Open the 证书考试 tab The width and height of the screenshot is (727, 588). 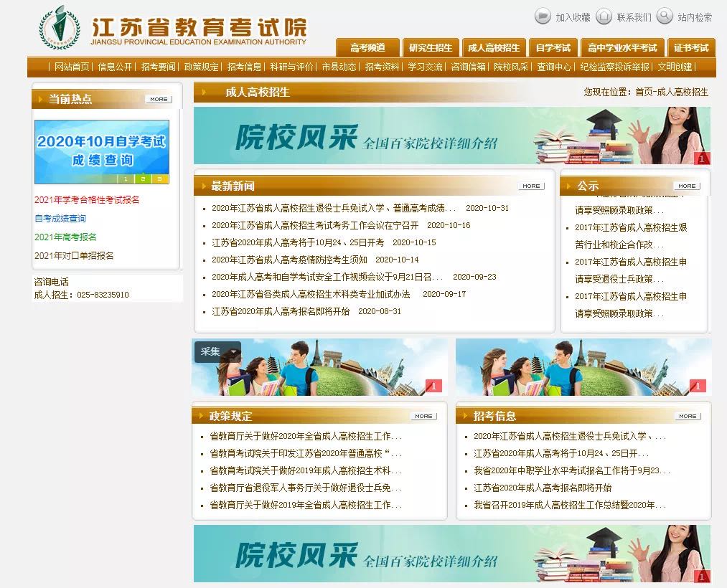coord(691,47)
